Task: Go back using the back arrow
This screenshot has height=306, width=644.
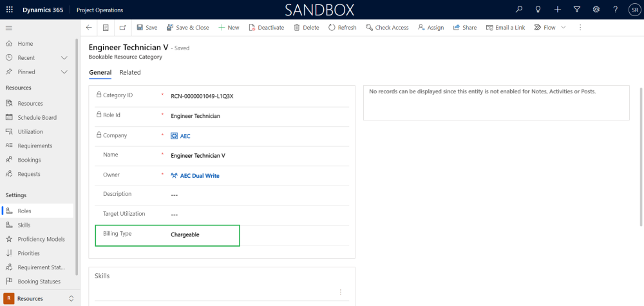Action: tap(89, 28)
